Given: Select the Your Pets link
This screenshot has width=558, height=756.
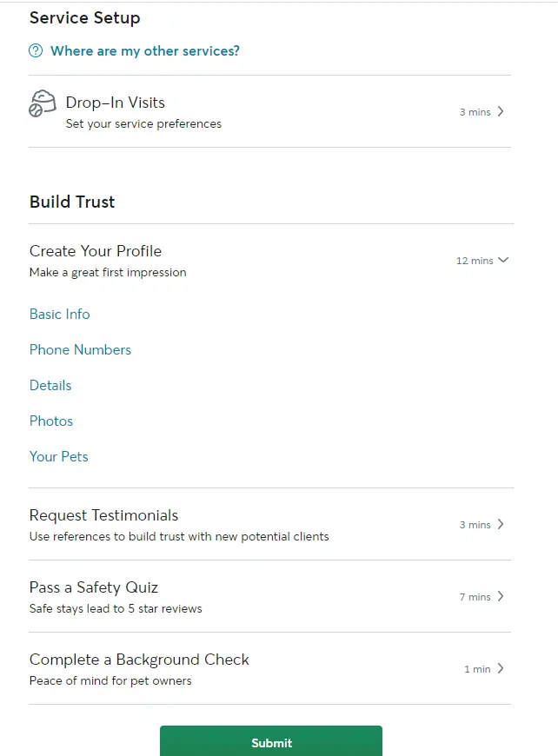Looking at the screenshot, I should click(x=59, y=456).
